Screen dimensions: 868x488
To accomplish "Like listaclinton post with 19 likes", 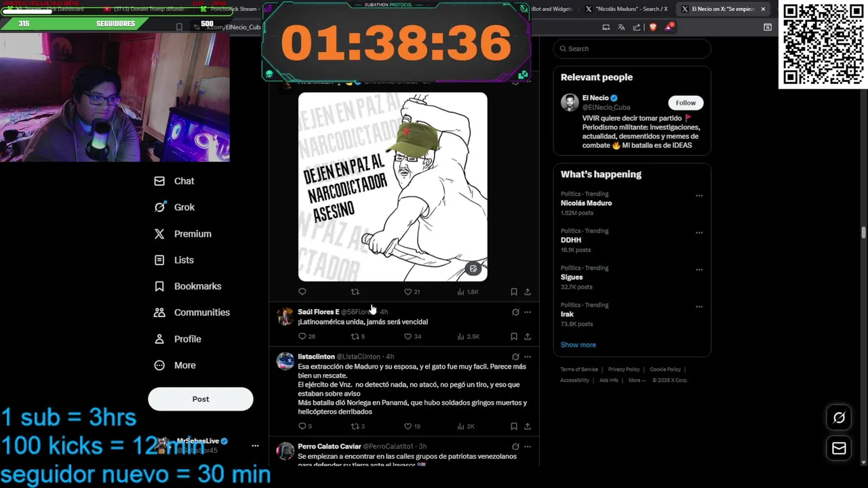I will tap(412, 426).
